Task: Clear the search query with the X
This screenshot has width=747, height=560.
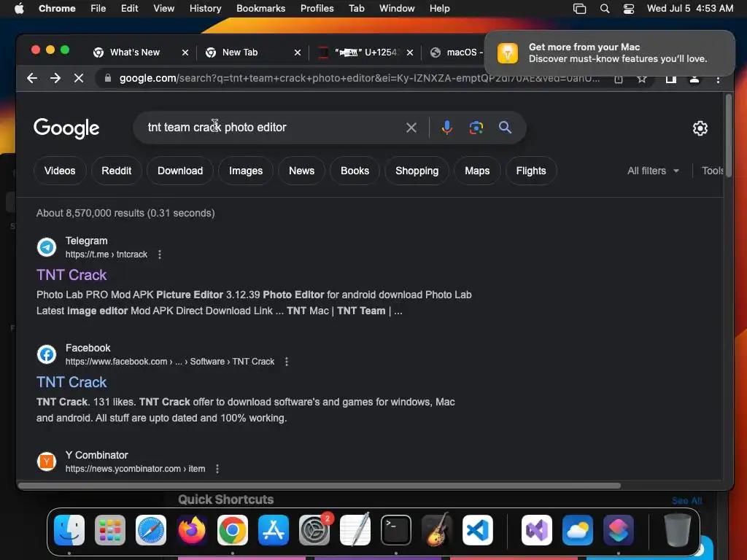Action: click(x=411, y=128)
